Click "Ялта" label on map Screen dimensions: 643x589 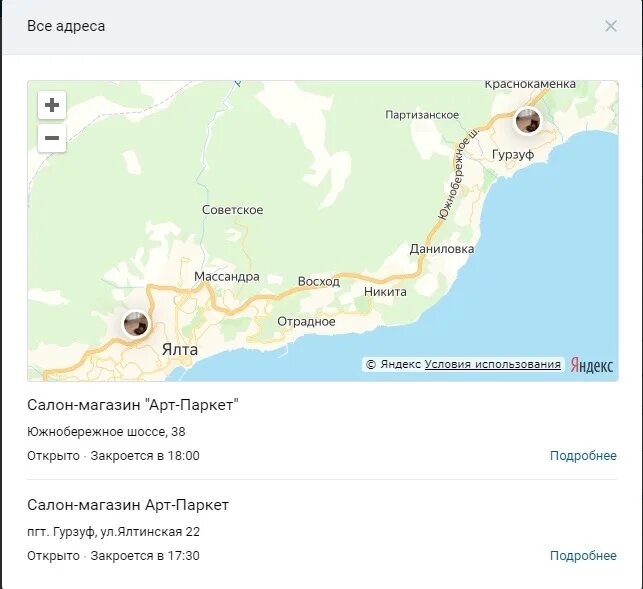coord(180,350)
